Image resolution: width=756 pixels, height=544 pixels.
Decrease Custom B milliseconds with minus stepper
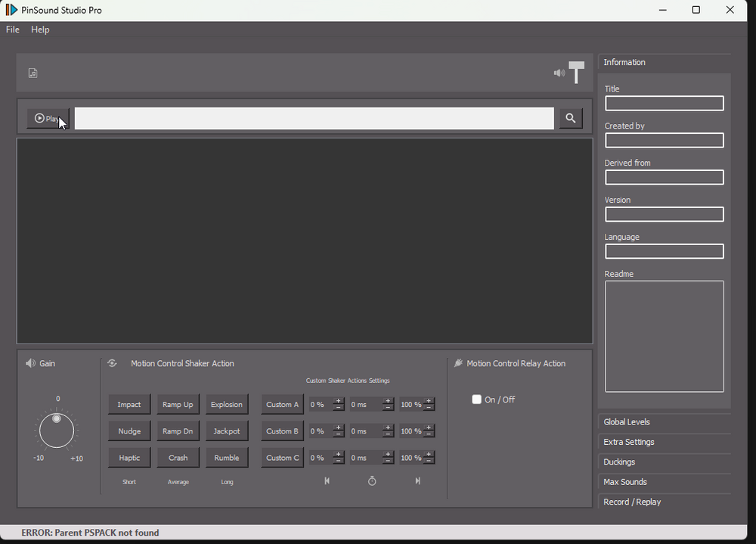tap(388, 434)
